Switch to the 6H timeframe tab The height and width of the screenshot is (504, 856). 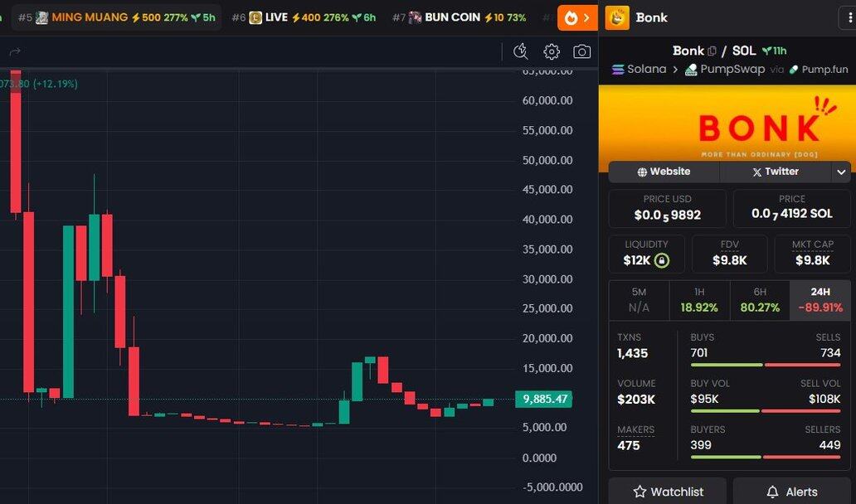[x=760, y=300]
